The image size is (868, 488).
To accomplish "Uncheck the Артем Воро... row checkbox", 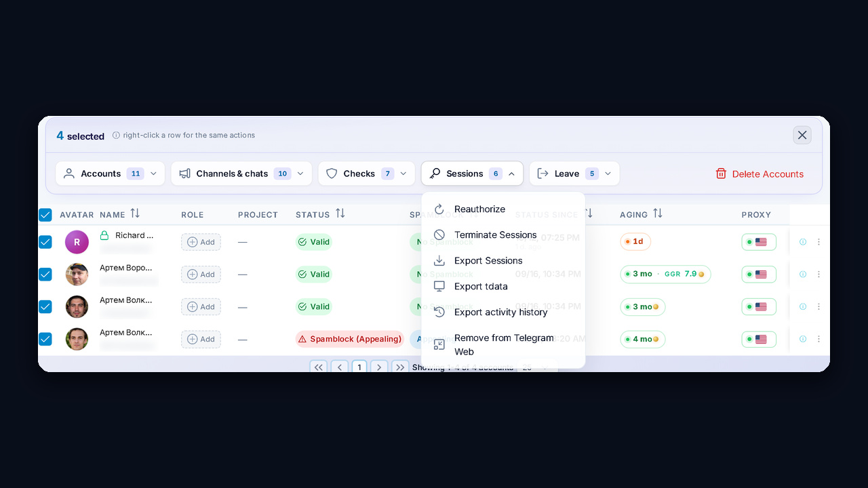I will [x=45, y=274].
